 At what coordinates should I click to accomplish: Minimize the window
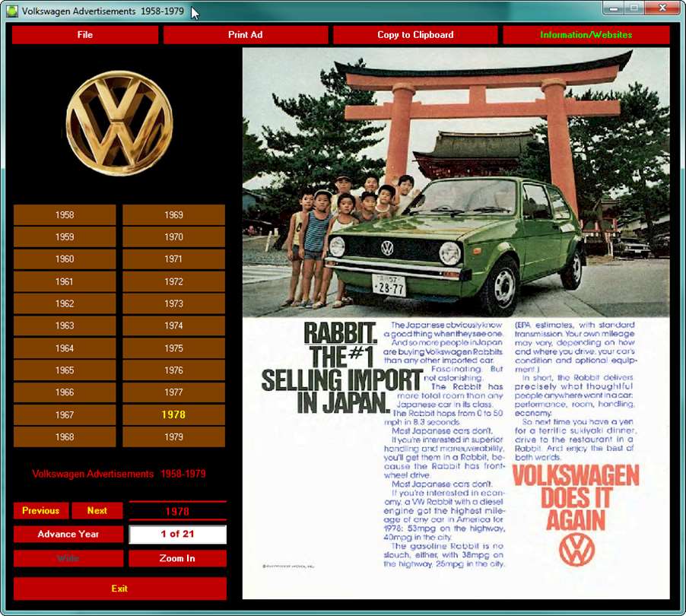tap(615, 8)
